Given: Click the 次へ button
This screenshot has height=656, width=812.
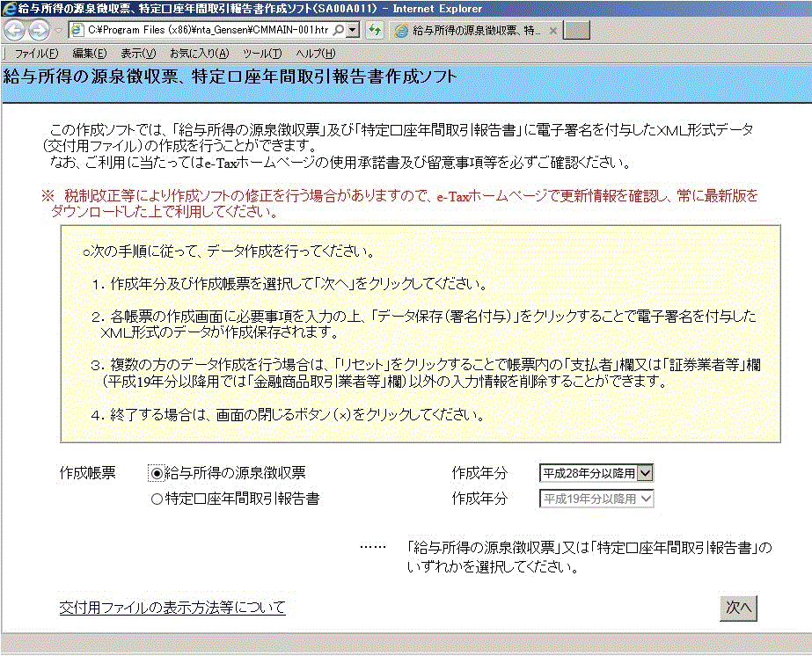Looking at the screenshot, I should tap(738, 608).
